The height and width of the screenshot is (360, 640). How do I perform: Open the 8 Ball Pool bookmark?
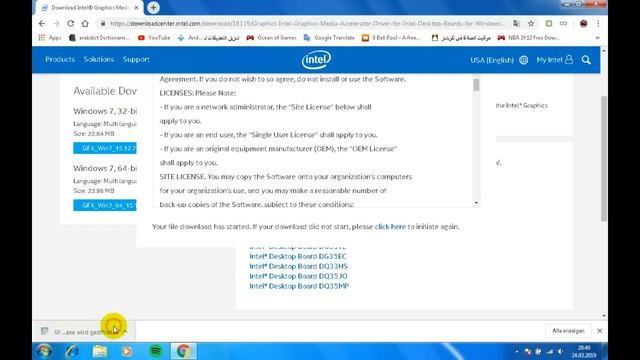tap(391, 38)
